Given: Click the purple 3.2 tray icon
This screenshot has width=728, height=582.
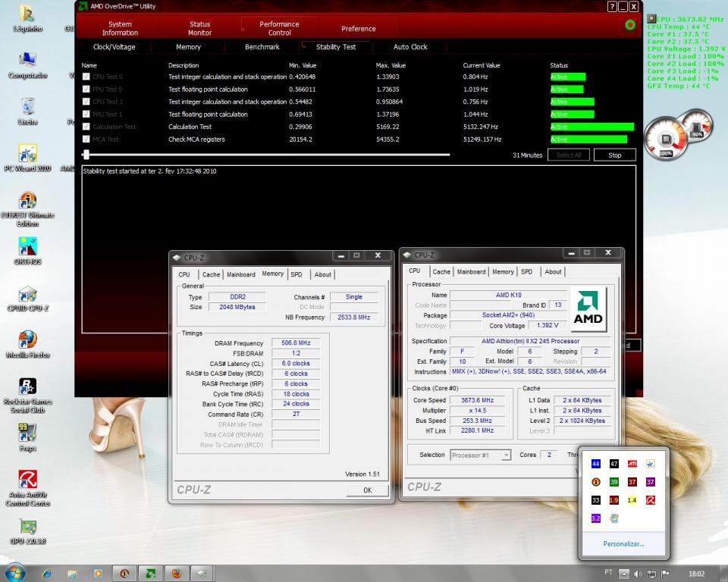Looking at the screenshot, I should coord(596,518).
